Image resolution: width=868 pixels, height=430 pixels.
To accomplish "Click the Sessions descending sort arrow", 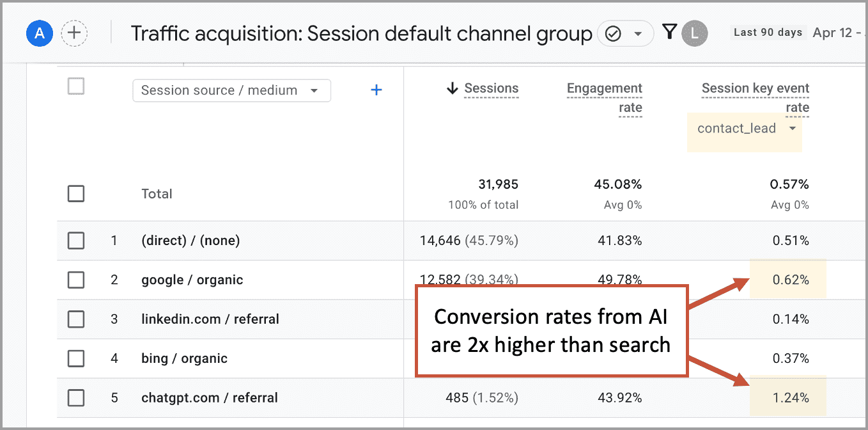I will [453, 89].
